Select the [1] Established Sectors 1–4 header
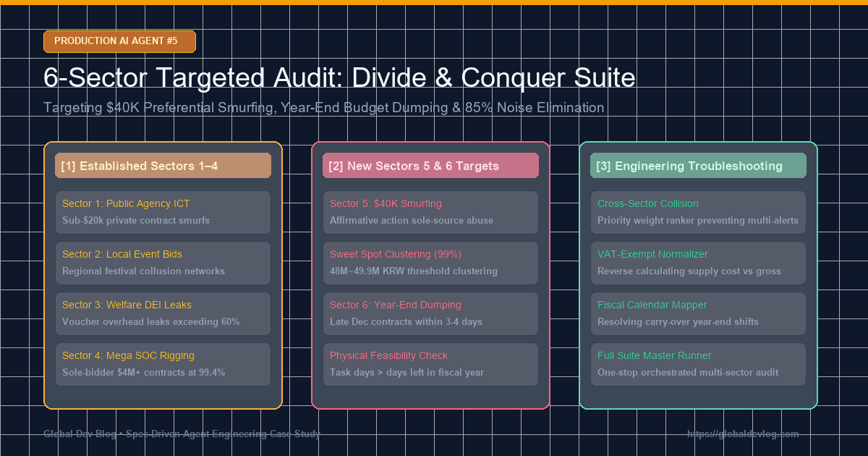 coord(163,166)
